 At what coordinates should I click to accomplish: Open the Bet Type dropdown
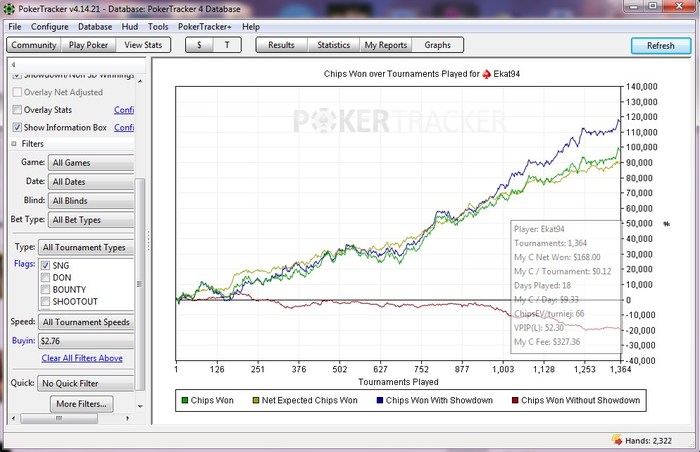(x=91, y=220)
